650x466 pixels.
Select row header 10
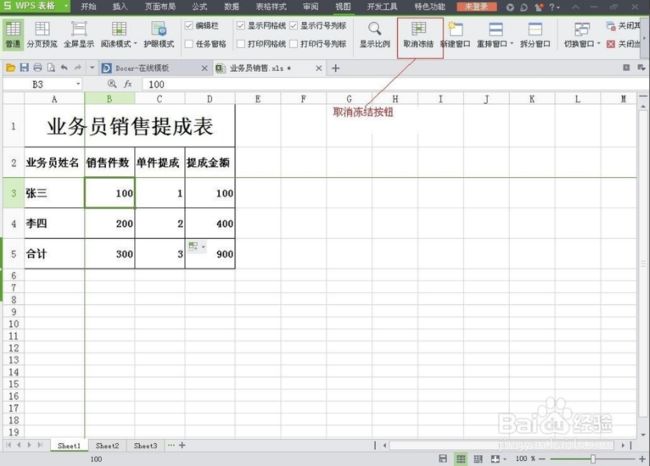pyautogui.click(x=14, y=324)
